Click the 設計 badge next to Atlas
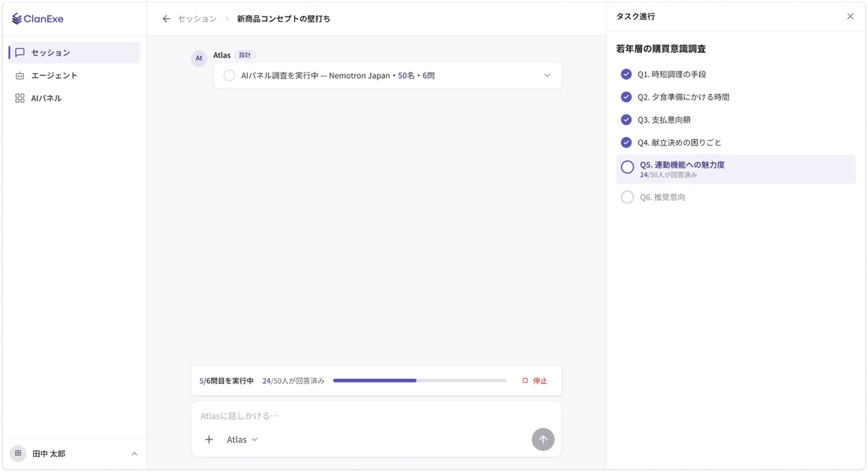Image resolution: width=868 pixels, height=472 pixels. (245, 55)
